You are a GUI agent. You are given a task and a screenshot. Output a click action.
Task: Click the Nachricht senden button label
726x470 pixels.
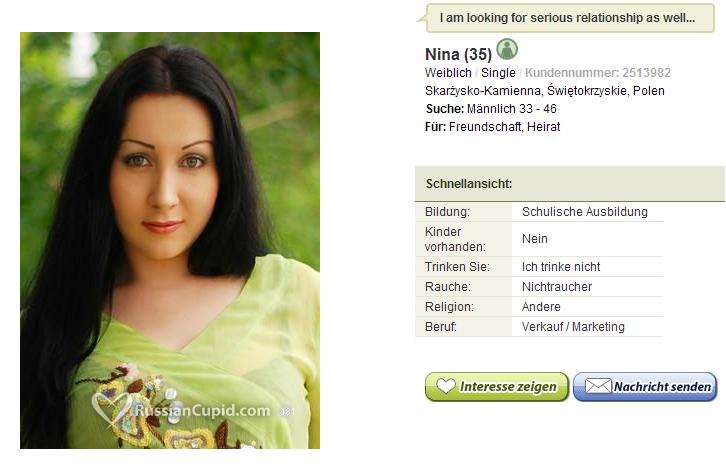tap(662, 387)
